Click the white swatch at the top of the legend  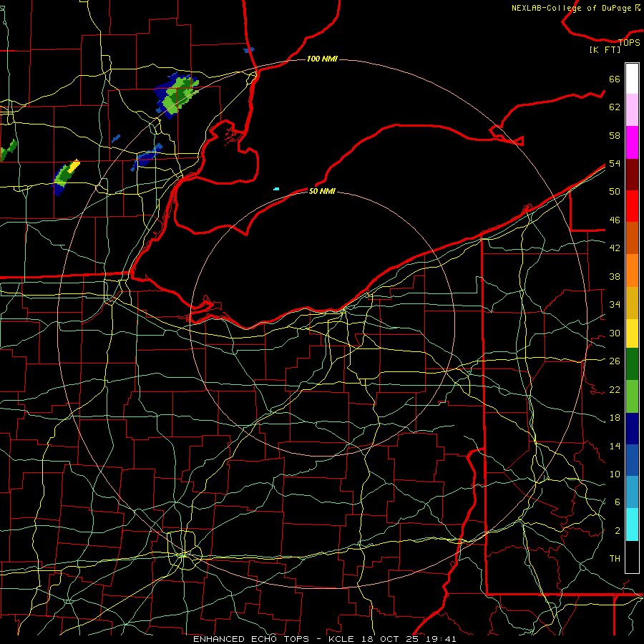(632, 79)
